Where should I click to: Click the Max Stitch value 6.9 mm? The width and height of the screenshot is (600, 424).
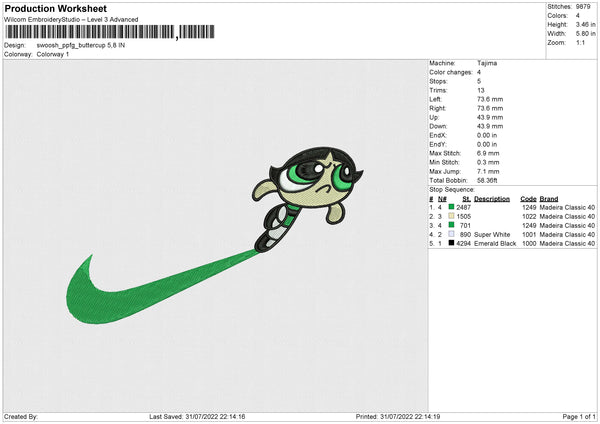488,153
